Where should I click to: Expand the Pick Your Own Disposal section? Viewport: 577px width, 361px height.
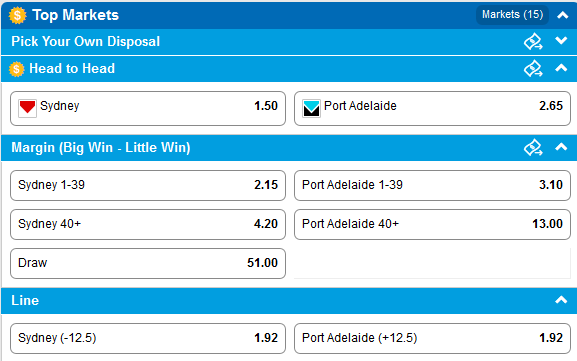(x=561, y=40)
